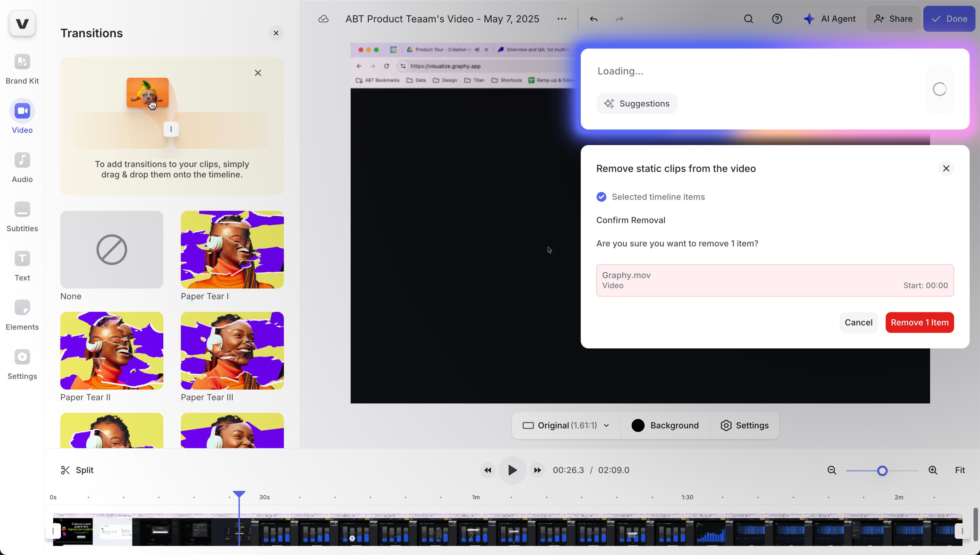Open AI Suggestions
The width and height of the screenshot is (980, 555).
tap(637, 104)
